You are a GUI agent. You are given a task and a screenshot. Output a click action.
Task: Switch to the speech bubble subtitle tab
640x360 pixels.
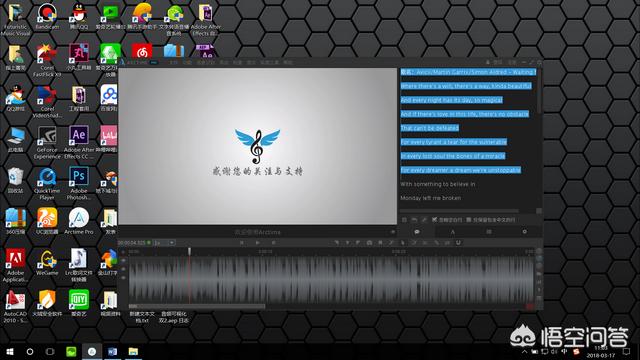tap(417, 232)
